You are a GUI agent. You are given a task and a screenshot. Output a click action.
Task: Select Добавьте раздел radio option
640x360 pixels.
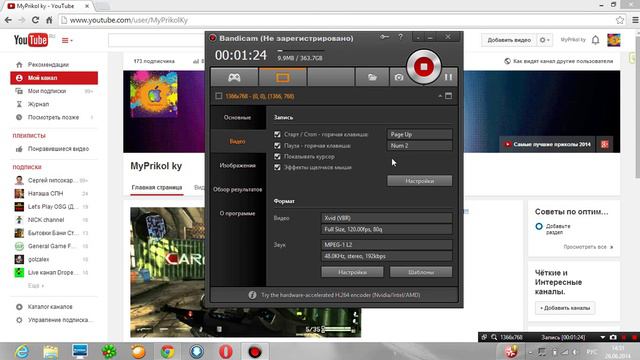tap(539, 226)
